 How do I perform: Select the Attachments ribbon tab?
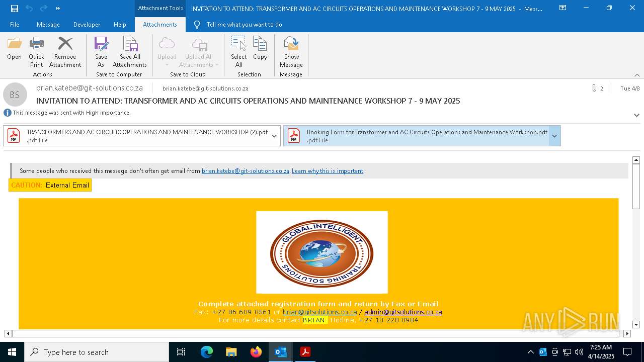[160, 25]
